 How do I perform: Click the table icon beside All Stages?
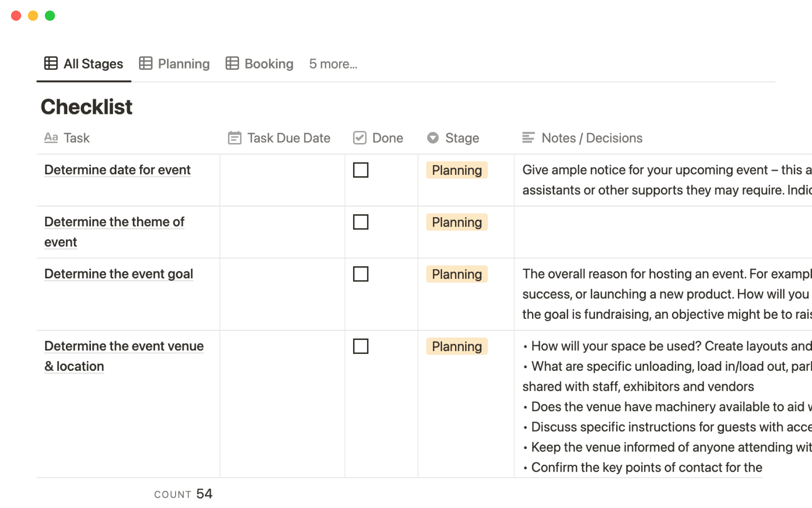(50, 63)
